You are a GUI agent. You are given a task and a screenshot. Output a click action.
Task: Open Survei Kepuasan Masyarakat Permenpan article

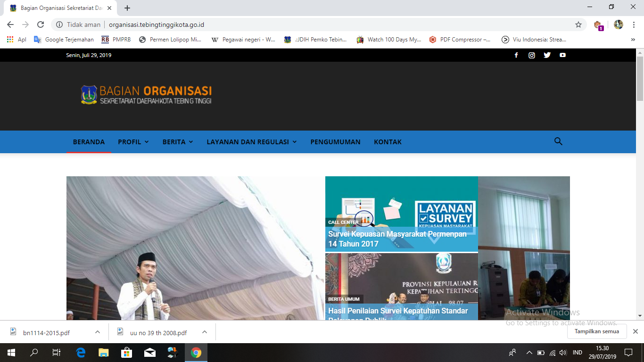pos(397,239)
